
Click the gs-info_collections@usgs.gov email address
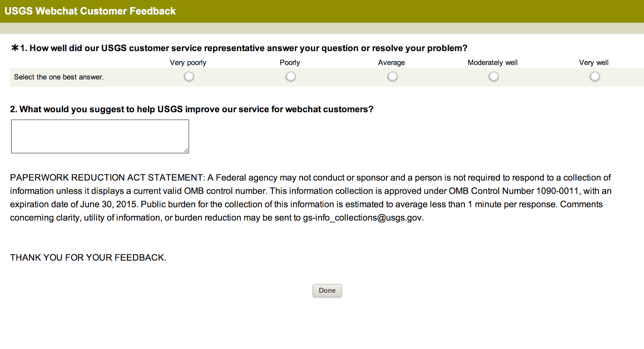click(x=362, y=218)
